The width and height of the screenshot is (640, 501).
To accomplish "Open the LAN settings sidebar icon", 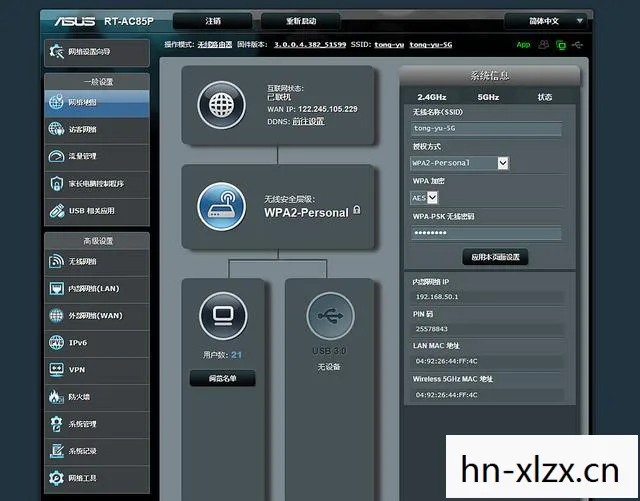I will click(56, 288).
